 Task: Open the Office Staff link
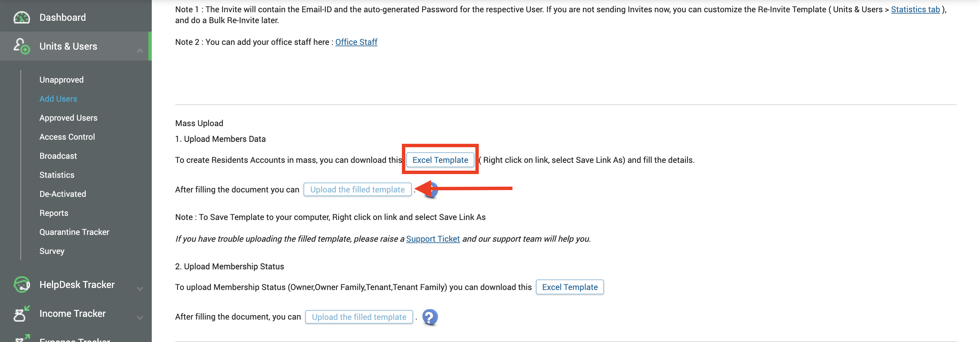pyautogui.click(x=356, y=42)
